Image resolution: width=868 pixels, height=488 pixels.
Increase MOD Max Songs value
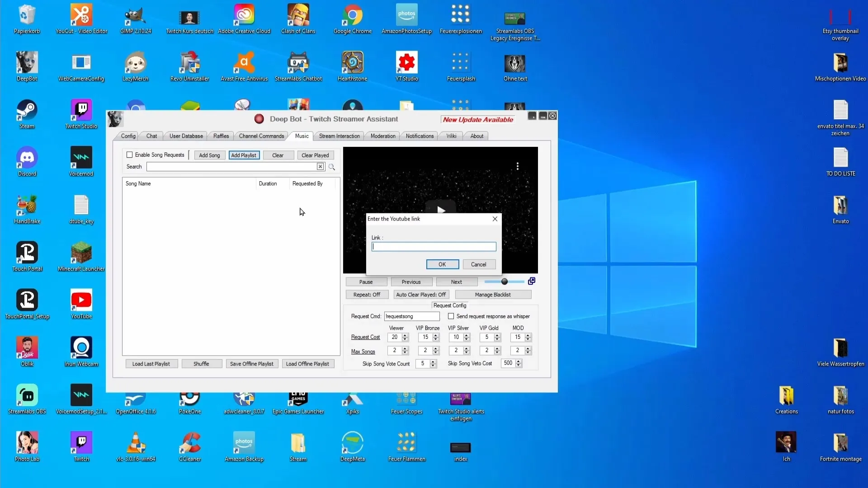click(528, 348)
